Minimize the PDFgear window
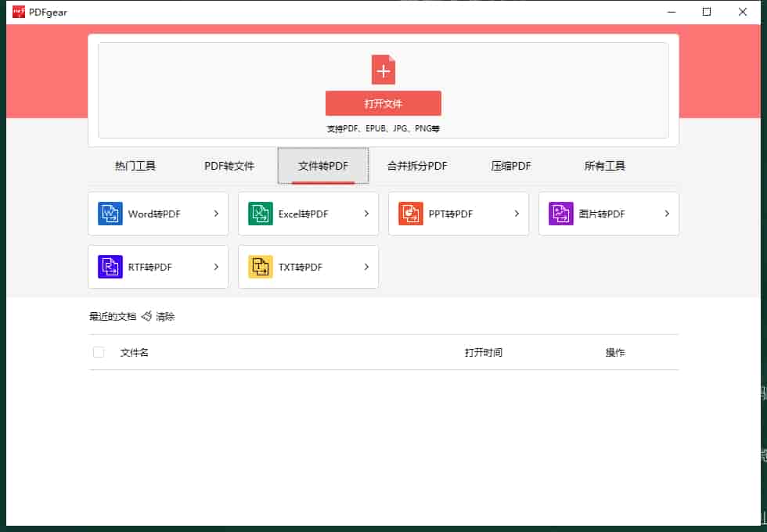Screen dimensions: 767x532 click(x=672, y=12)
